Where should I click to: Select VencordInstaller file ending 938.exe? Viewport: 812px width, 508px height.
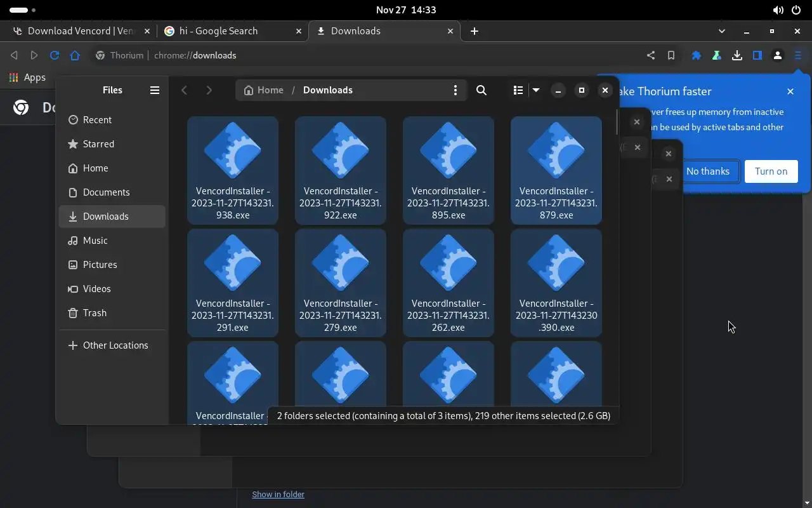(233, 170)
